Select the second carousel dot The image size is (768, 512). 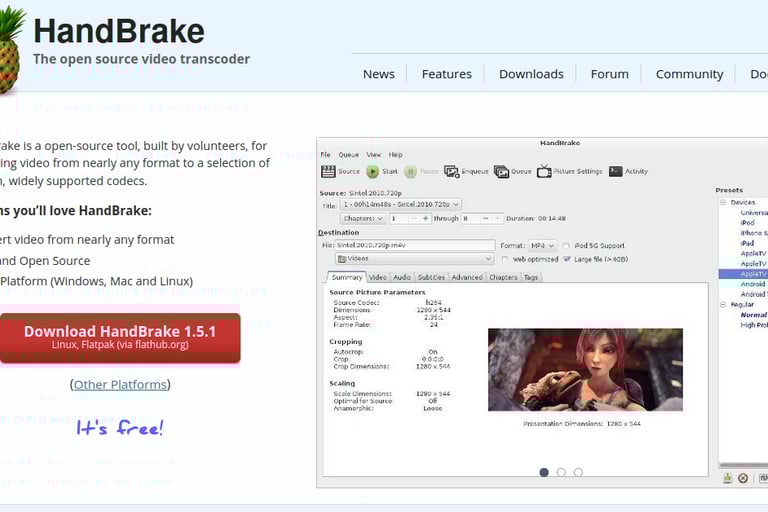coord(561,472)
